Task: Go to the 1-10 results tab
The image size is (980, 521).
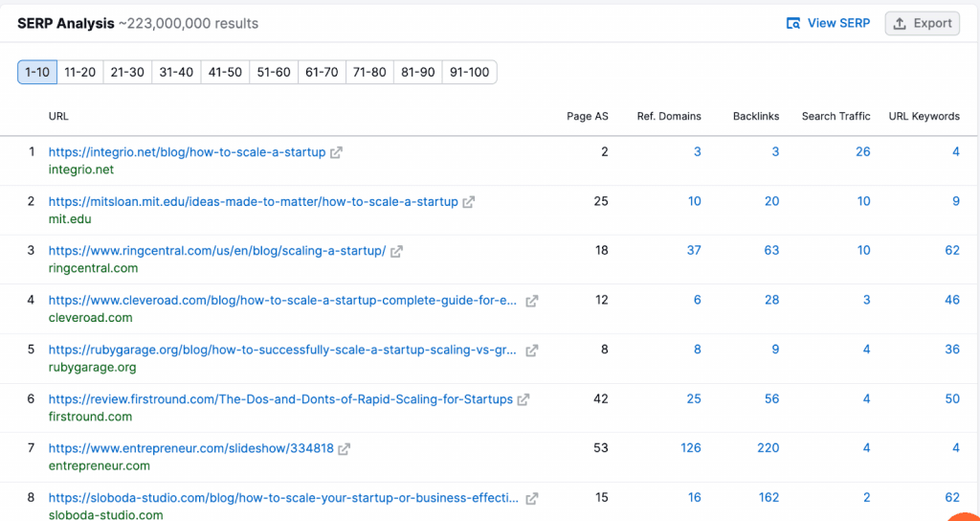Action: coord(37,72)
